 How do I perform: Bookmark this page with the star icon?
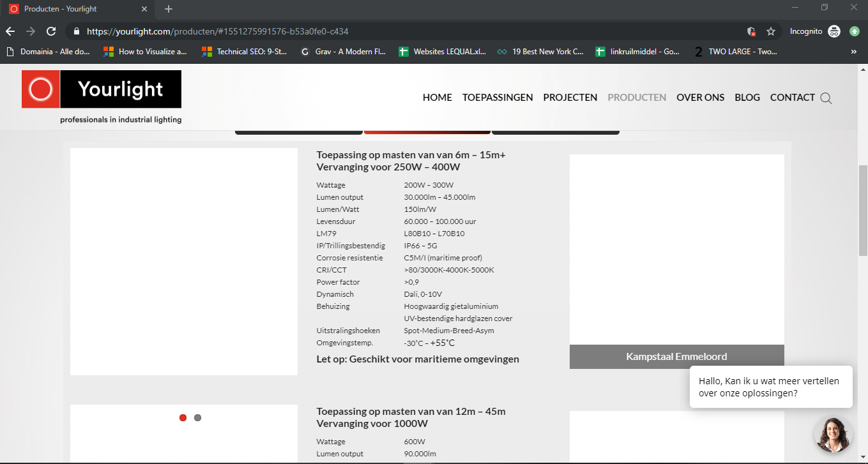tap(771, 31)
